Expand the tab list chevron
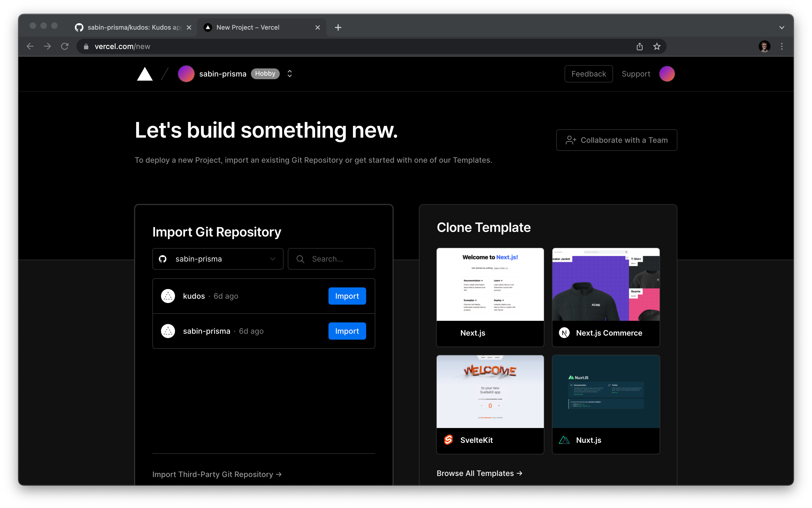This screenshot has height=508, width=812. [x=782, y=27]
